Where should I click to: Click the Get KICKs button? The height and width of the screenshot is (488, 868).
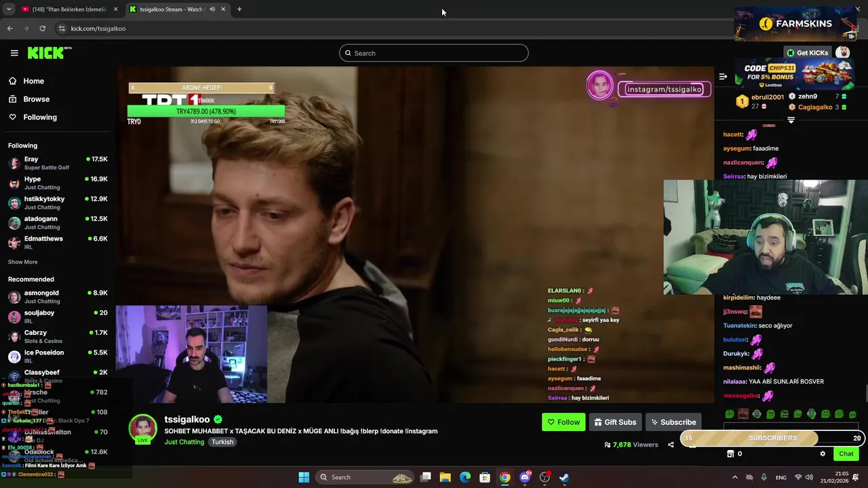(x=807, y=53)
